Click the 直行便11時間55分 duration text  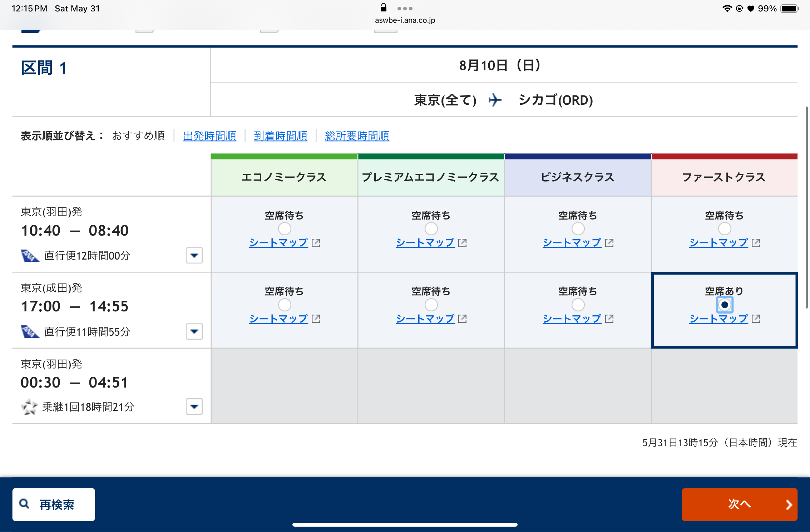[x=87, y=332]
